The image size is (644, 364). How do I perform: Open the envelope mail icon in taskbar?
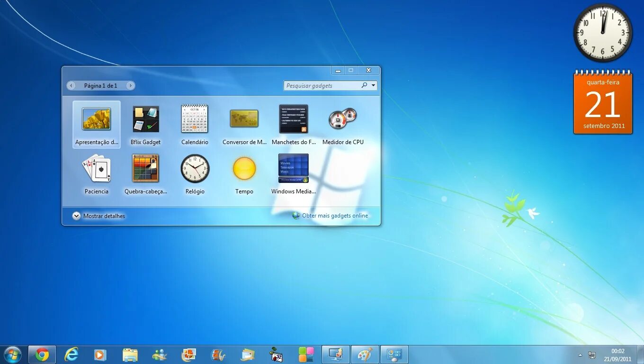click(248, 355)
